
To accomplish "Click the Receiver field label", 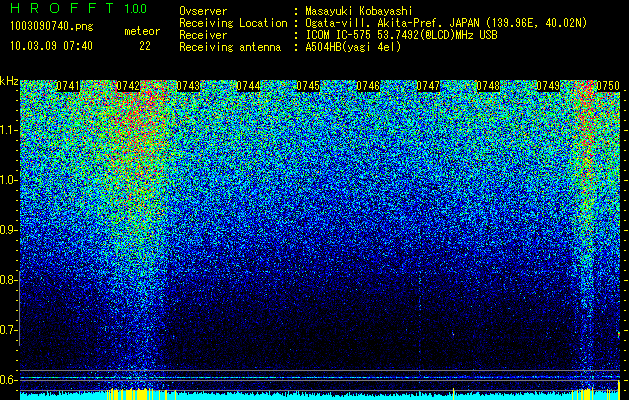I will coord(203,35).
